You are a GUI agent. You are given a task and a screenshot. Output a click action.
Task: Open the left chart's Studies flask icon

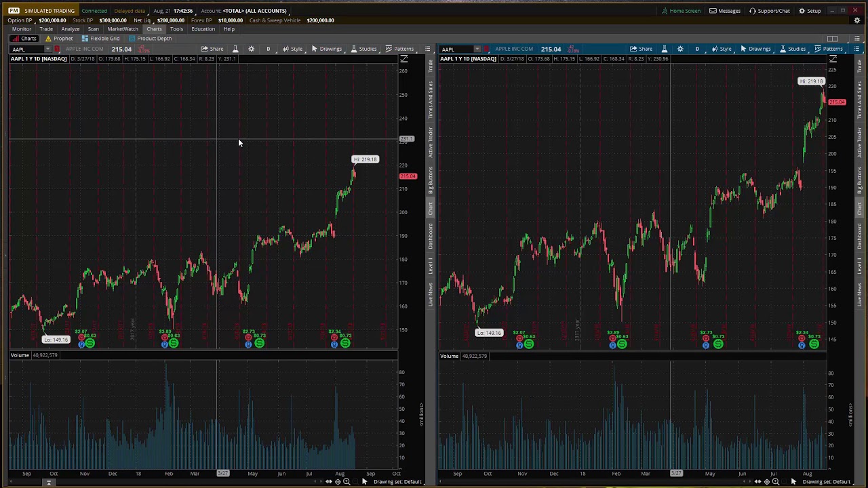[x=235, y=49]
